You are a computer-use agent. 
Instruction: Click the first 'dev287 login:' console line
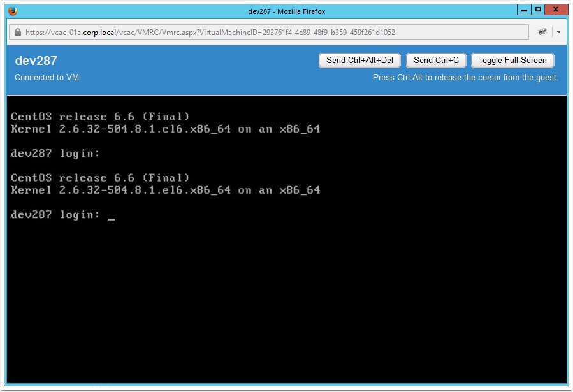pyautogui.click(x=55, y=154)
